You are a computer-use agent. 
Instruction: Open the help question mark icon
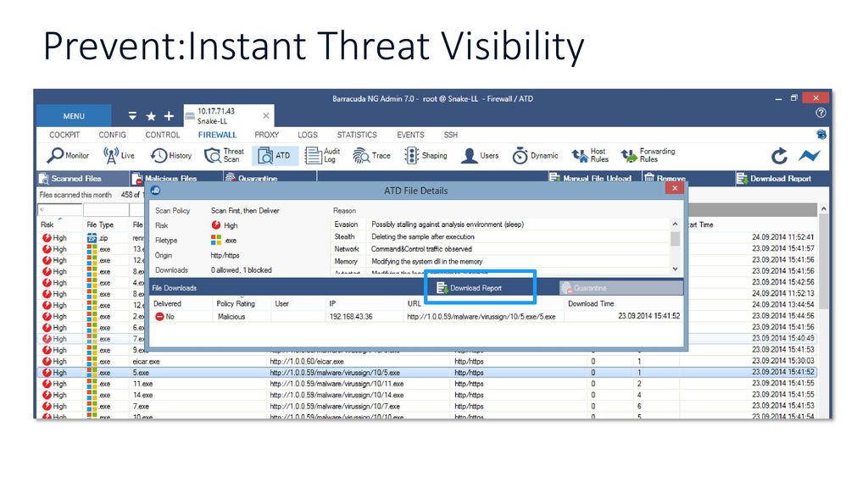pyautogui.click(x=821, y=113)
